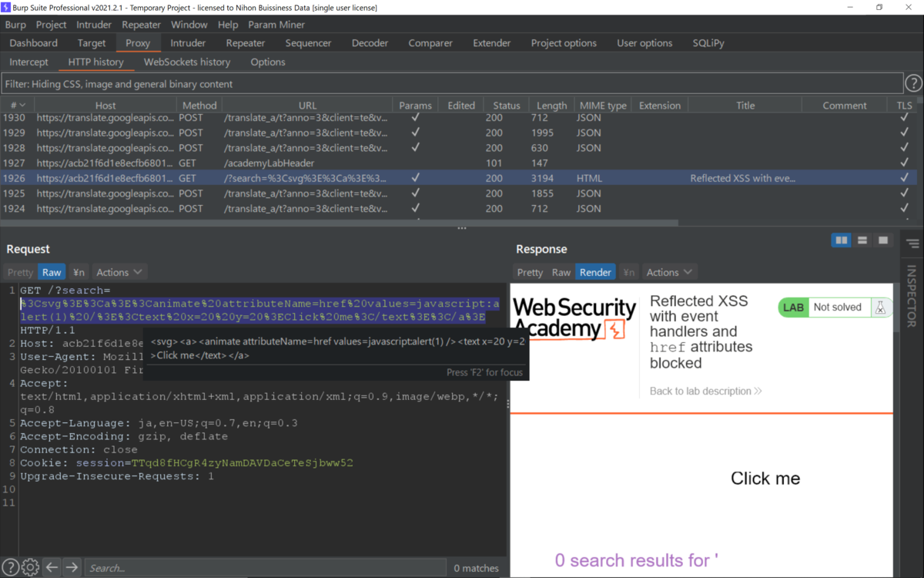Click the session cookie value in request

coord(243,463)
